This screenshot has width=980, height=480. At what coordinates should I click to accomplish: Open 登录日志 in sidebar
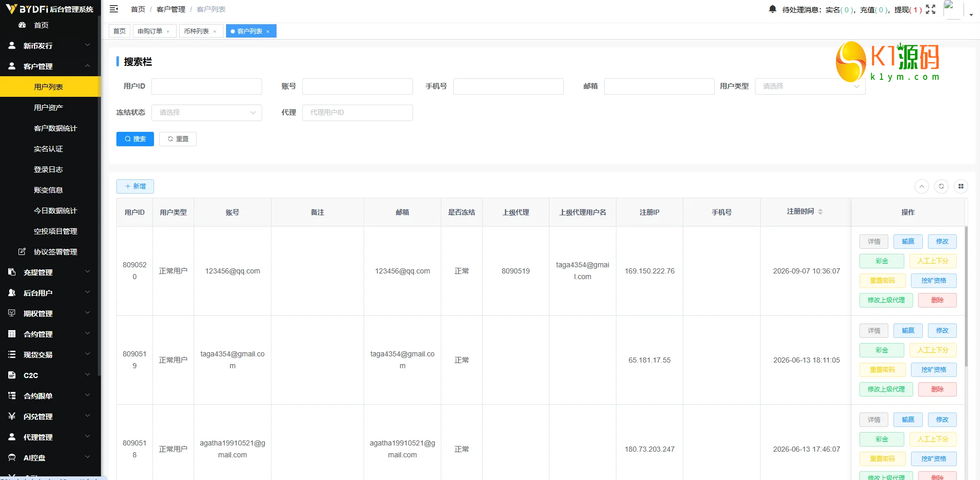50,169
